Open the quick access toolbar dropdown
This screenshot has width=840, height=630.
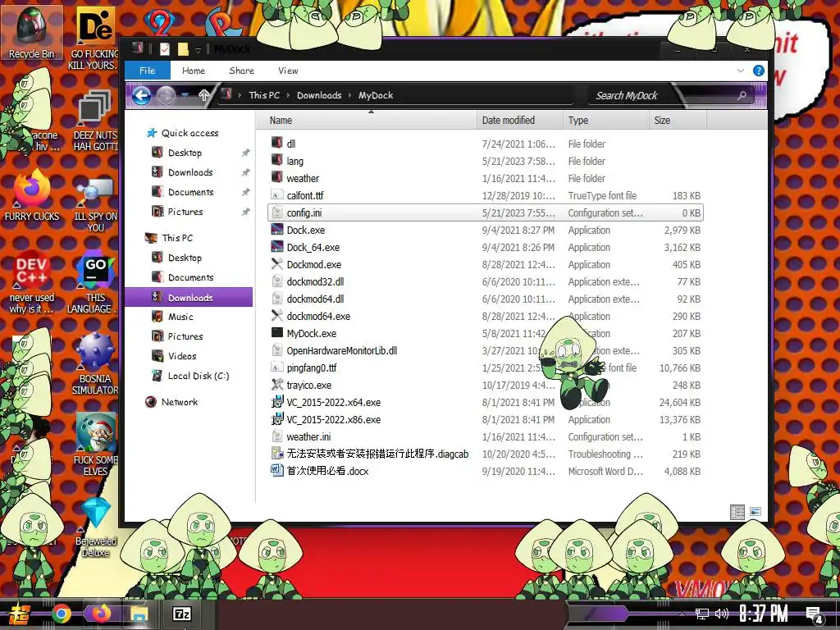pos(198,50)
